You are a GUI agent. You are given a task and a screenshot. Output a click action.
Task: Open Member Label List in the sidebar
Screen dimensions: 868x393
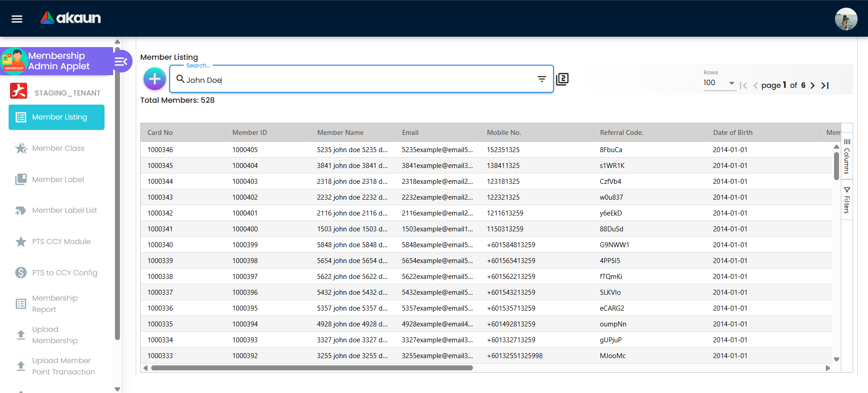(x=57, y=211)
